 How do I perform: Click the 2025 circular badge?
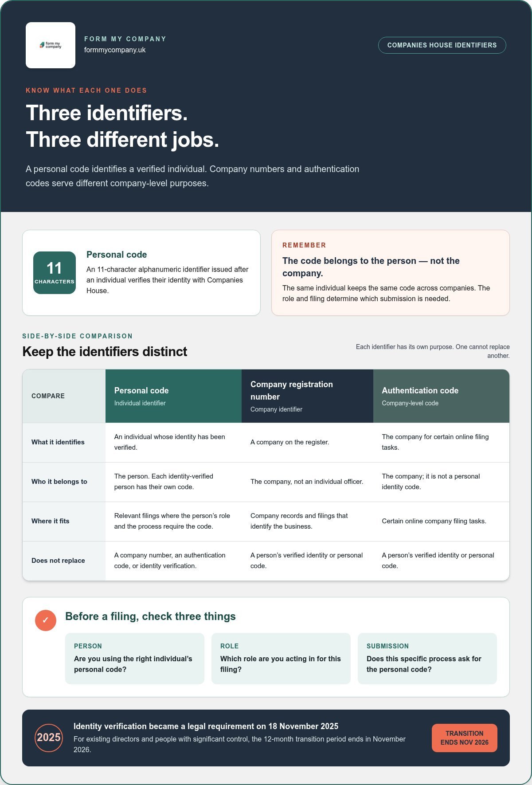pyautogui.click(x=49, y=738)
